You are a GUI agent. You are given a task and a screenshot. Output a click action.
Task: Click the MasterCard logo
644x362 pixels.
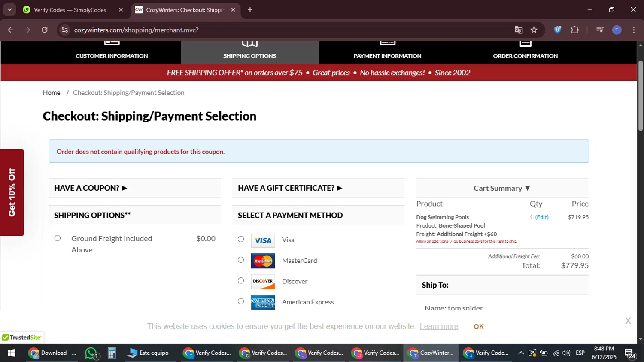point(263,261)
